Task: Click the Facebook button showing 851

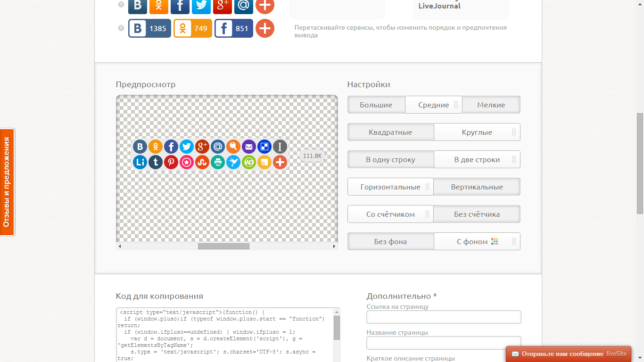Action: click(x=234, y=28)
